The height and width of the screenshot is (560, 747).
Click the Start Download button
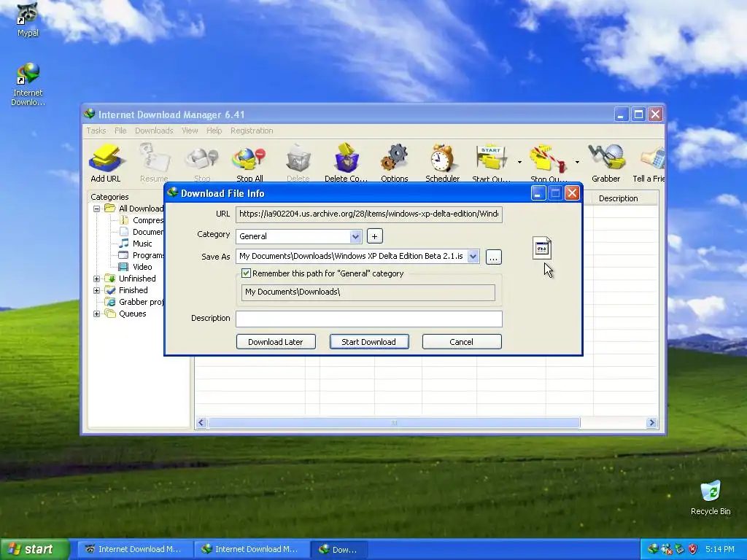(x=368, y=342)
